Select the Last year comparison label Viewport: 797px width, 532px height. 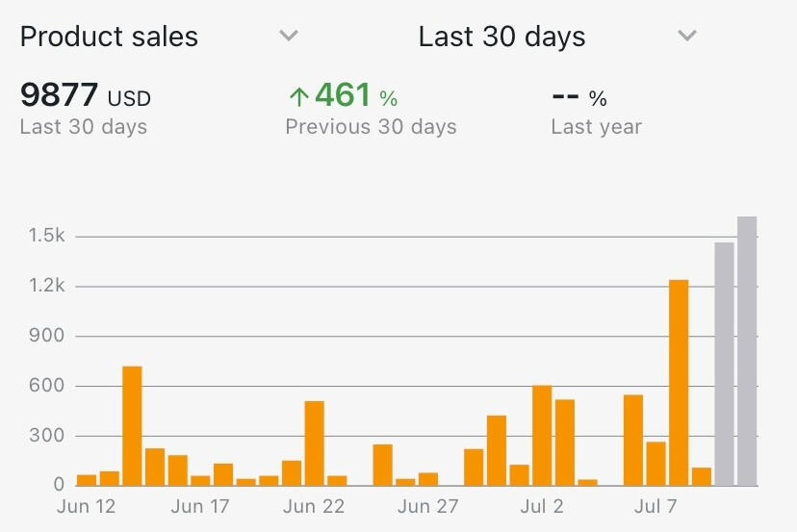tap(596, 127)
